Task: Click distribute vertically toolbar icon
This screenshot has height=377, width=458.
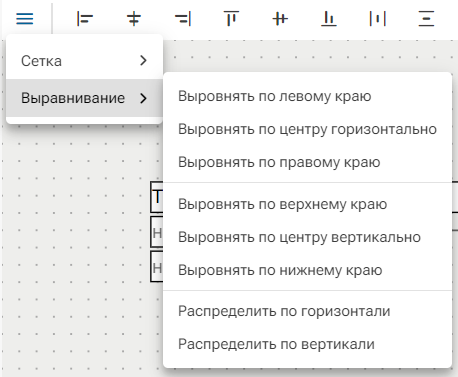Action: (x=426, y=19)
